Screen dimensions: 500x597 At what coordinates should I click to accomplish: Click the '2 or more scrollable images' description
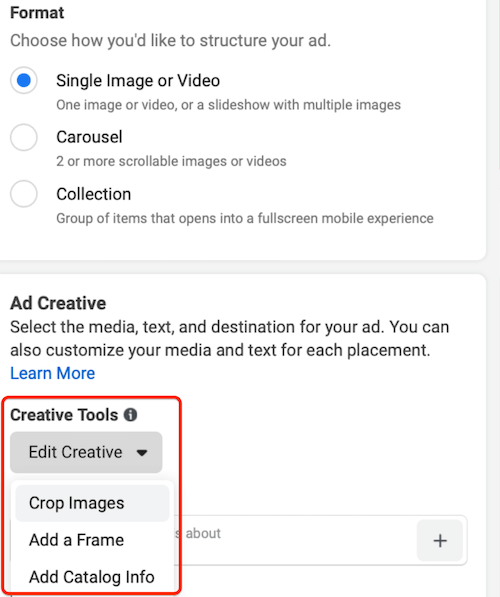coord(171,161)
